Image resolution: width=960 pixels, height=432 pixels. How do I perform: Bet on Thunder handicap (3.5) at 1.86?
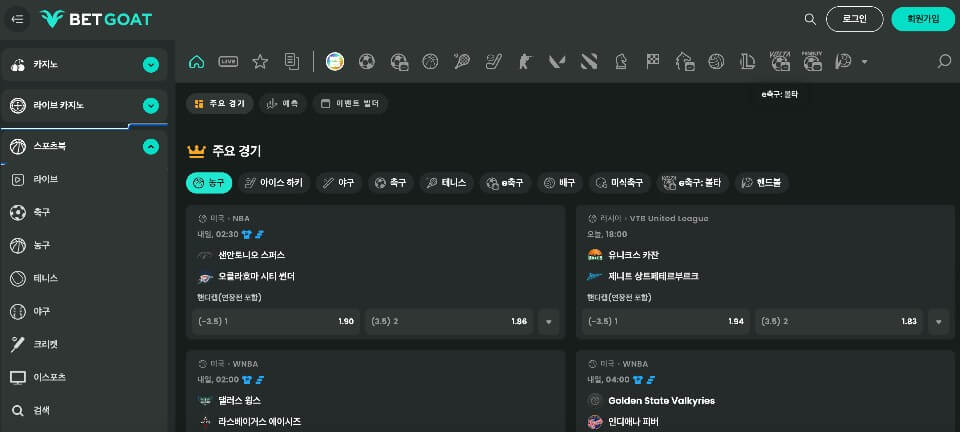coord(449,321)
